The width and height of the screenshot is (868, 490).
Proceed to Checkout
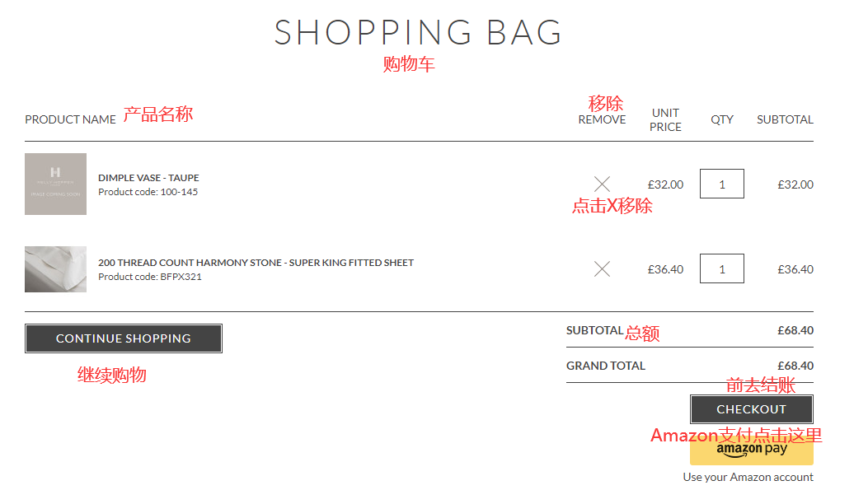751,409
